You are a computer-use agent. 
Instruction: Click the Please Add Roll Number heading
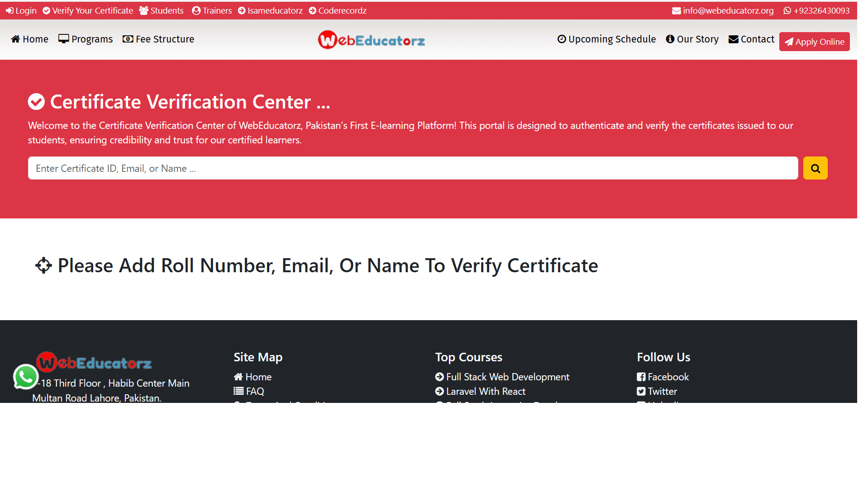317,265
